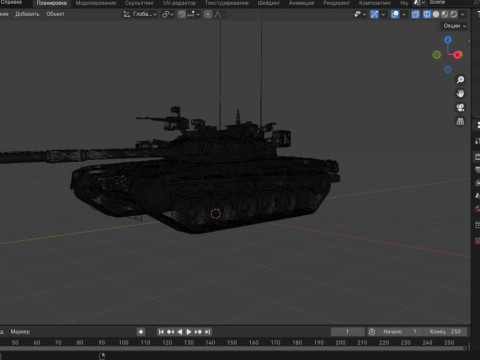Screen dimensions: 480x360
Task: Open the Опции dropdown
Action: tap(455, 26)
